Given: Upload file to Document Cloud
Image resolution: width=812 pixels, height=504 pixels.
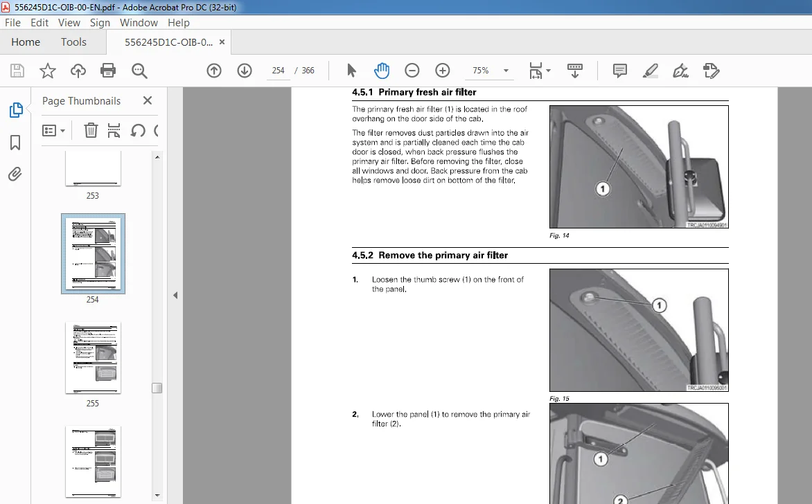Looking at the screenshot, I should point(78,71).
